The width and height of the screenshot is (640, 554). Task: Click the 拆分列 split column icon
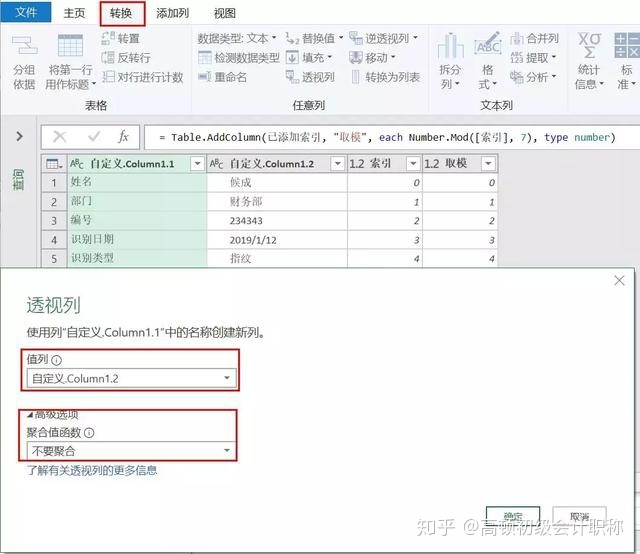click(450, 46)
